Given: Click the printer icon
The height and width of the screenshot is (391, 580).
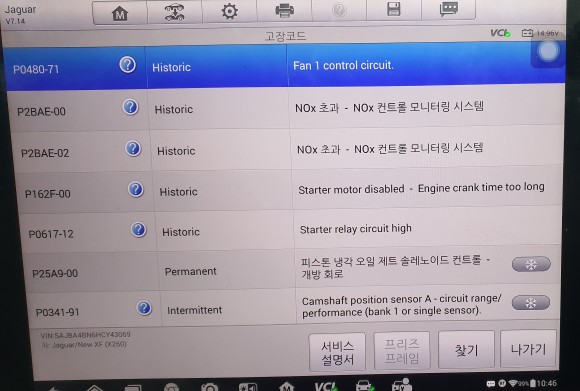Looking at the screenshot, I should click(284, 10).
